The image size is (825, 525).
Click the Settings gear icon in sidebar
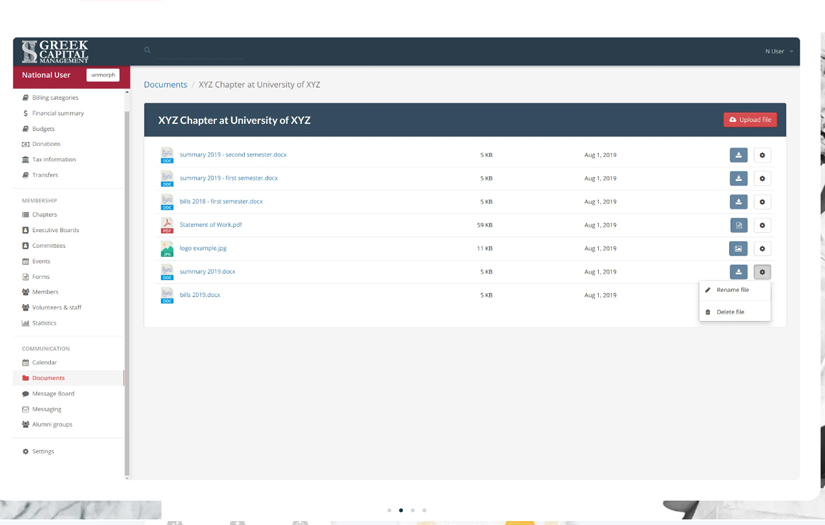[x=25, y=451]
